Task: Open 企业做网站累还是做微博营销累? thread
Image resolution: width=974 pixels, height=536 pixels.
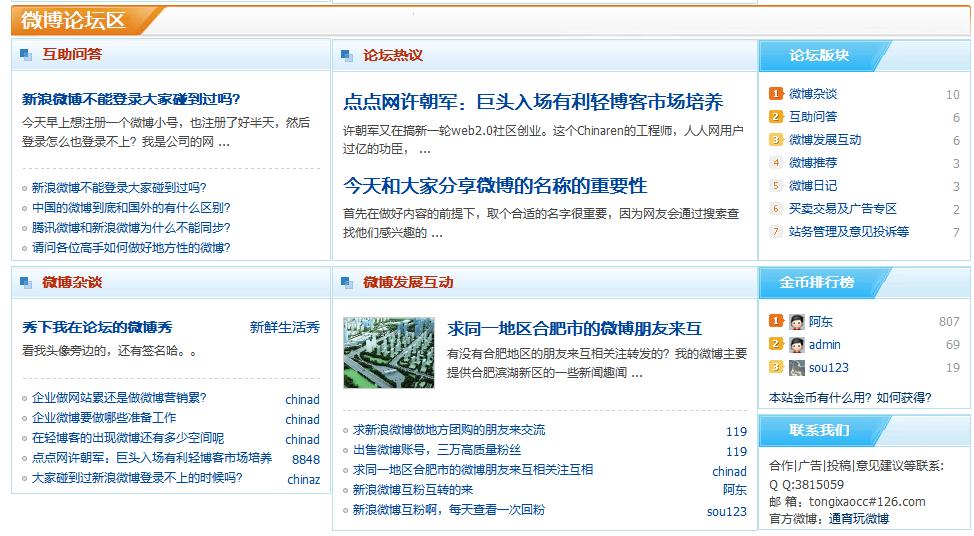Action: 119,398
